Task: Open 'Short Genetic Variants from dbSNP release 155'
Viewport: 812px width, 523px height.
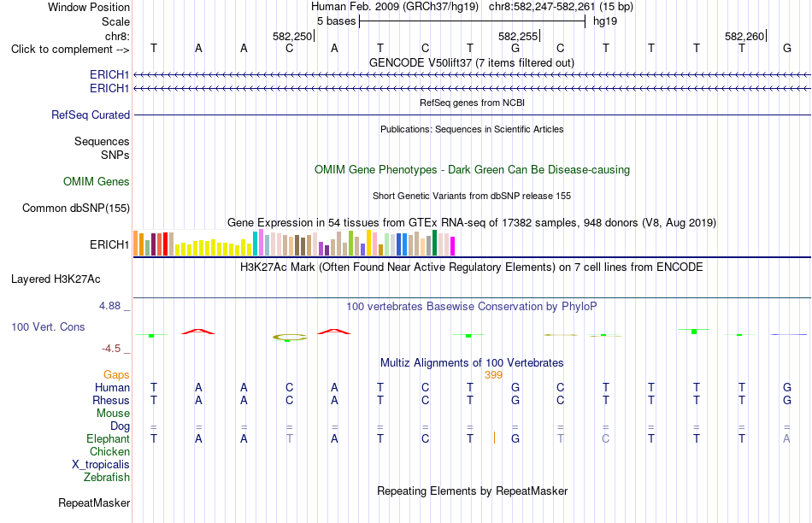Action: (471, 196)
